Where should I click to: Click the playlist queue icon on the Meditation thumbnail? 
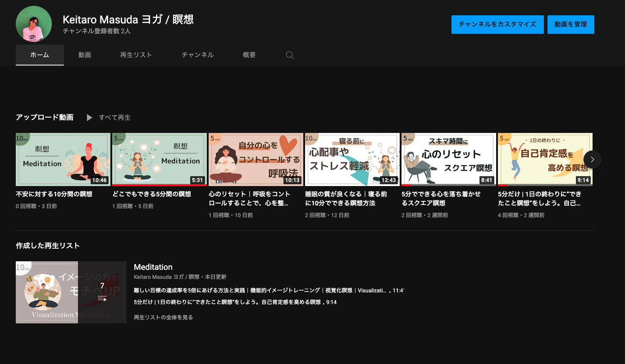(102, 298)
